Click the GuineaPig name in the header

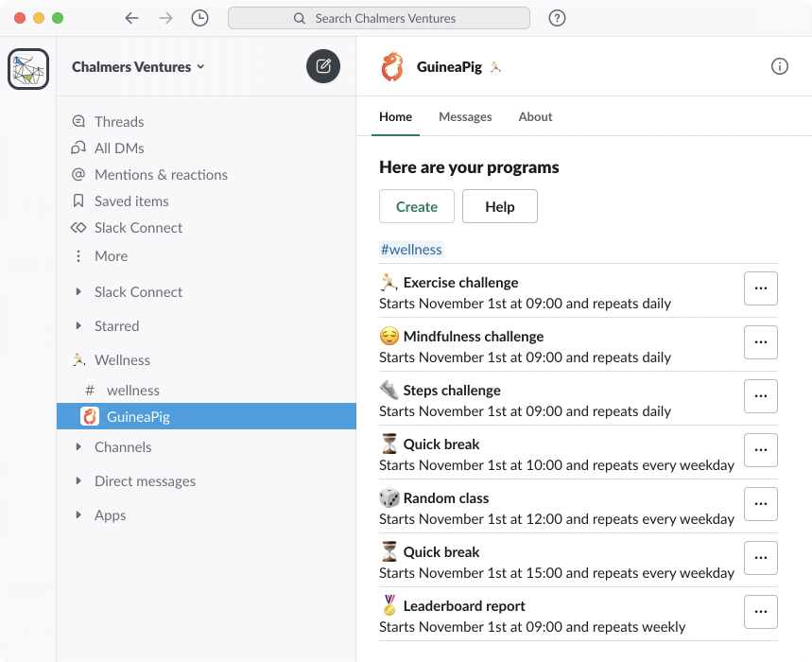tap(449, 67)
